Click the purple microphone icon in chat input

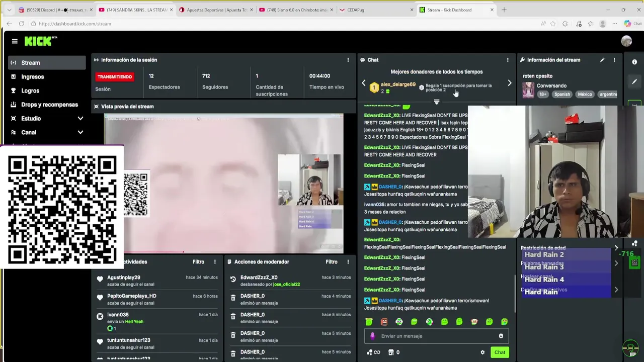coord(372,336)
